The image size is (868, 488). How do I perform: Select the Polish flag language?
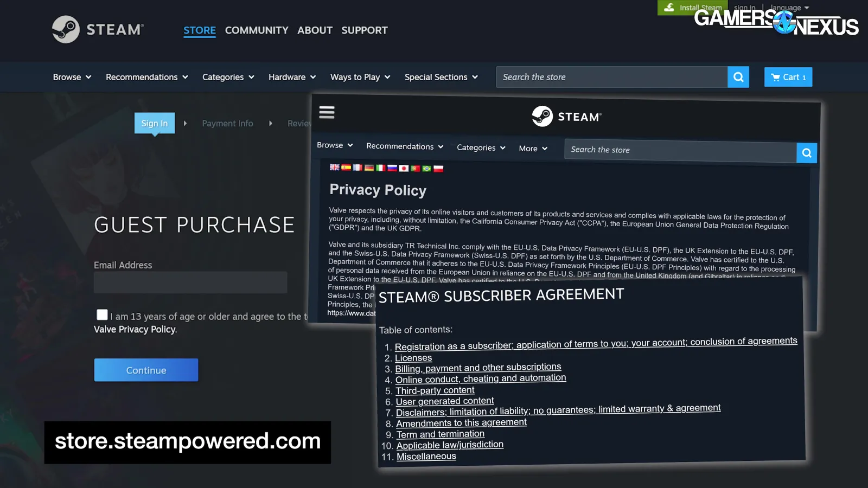pos(438,169)
